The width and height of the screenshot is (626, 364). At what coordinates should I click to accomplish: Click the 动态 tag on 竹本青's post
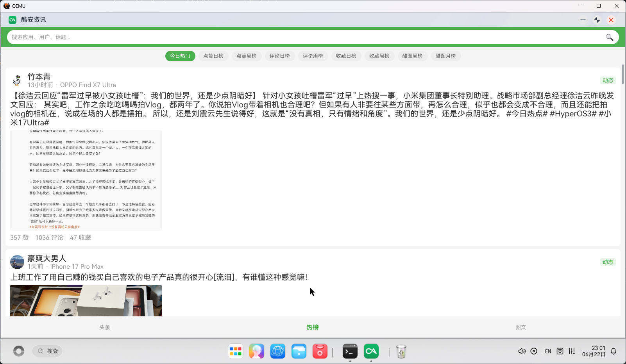tap(608, 80)
